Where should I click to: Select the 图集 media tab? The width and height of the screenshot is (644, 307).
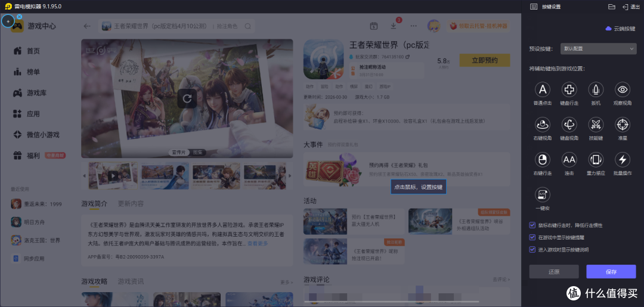pos(197,152)
